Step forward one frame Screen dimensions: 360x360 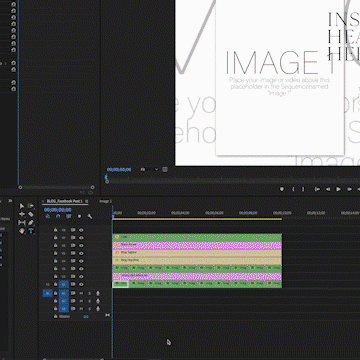[349, 189]
